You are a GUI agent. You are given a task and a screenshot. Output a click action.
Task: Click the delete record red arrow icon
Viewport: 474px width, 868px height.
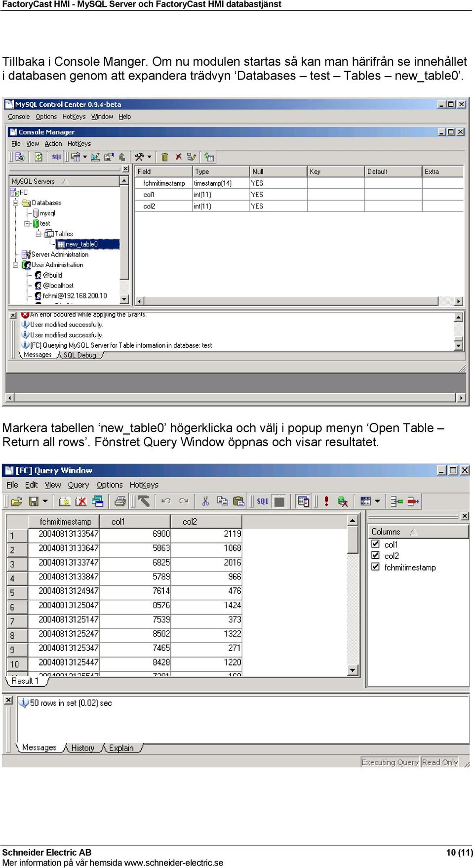point(413,501)
